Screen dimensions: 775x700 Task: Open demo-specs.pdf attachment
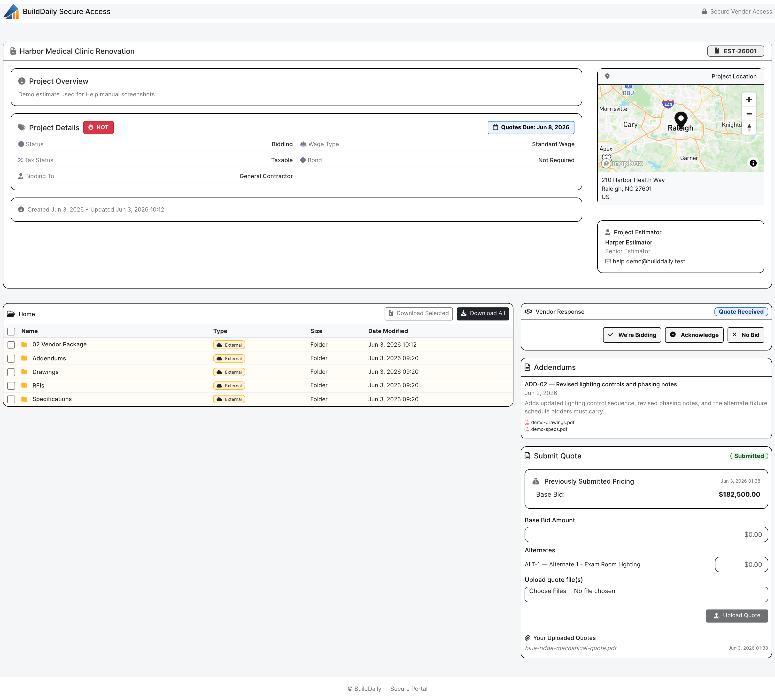549,429
